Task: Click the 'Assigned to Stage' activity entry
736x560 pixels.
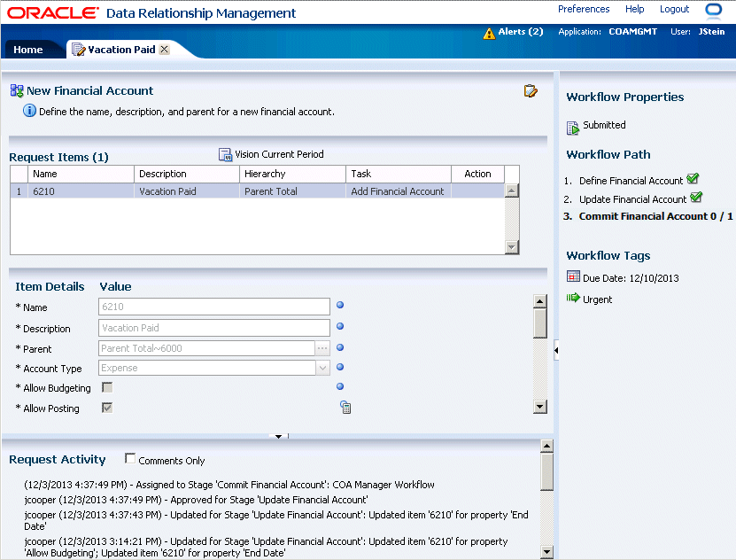Action: pyautogui.click(x=229, y=485)
